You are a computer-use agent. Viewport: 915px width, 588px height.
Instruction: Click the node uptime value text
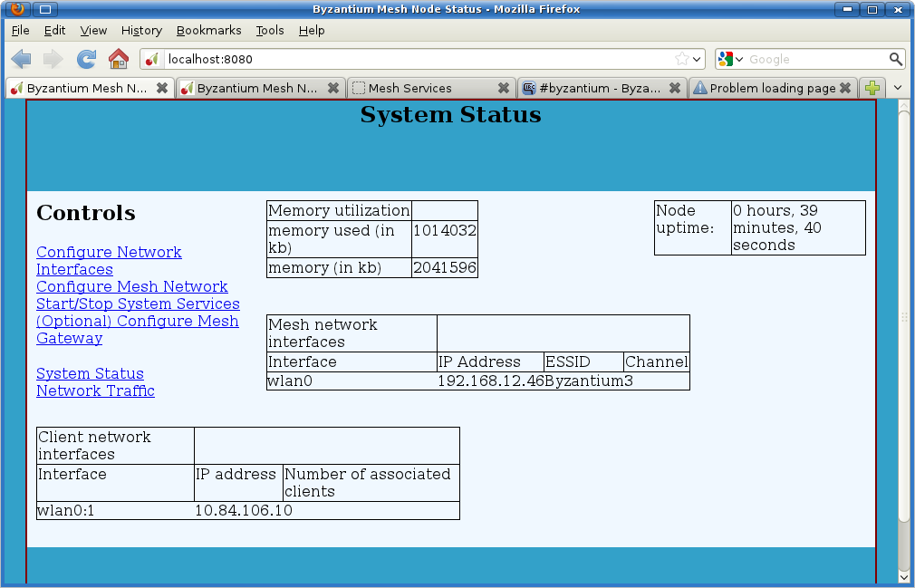(x=775, y=227)
